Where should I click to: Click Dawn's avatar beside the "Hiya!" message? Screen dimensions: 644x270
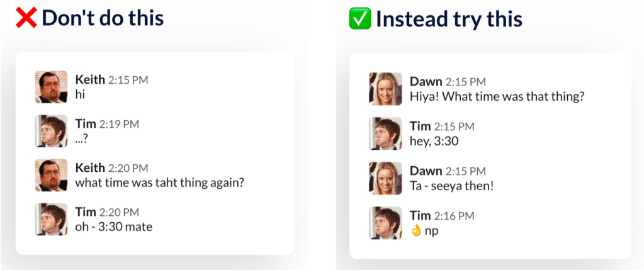point(385,89)
